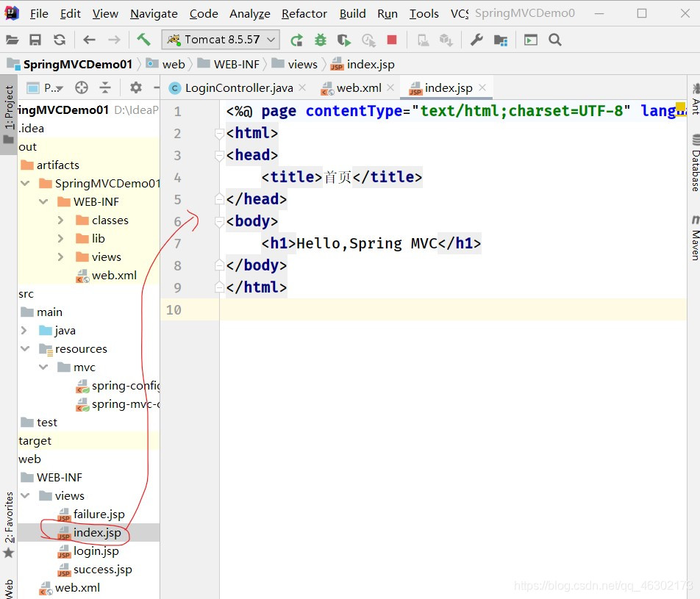Click the Project panel gear settings icon

(x=136, y=87)
